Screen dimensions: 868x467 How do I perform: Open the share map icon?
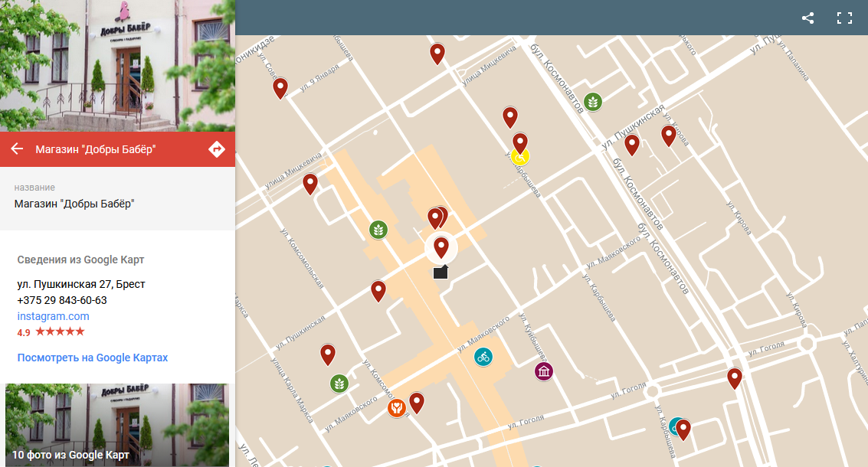(807, 18)
